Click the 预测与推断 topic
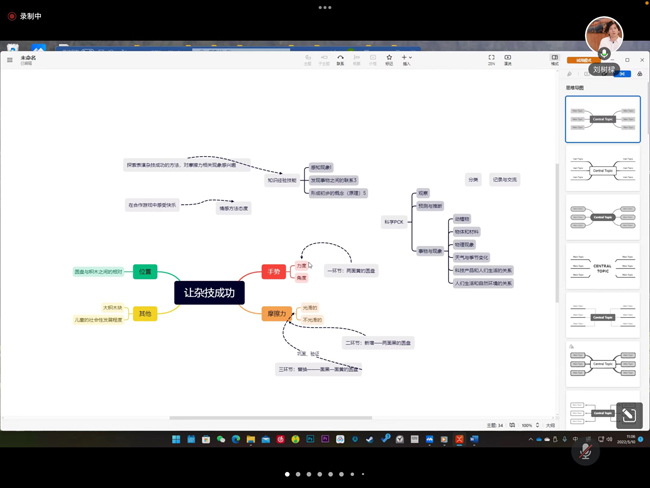 pos(430,206)
